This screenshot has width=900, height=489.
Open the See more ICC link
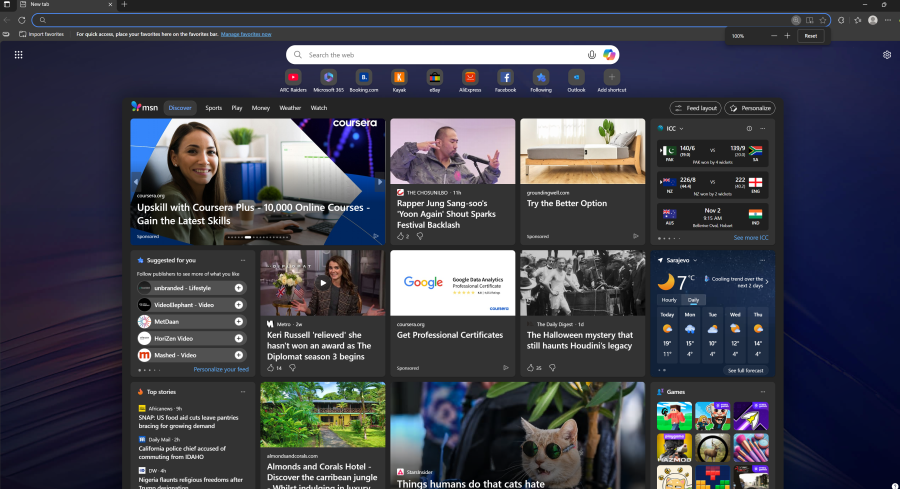[751, 238]
